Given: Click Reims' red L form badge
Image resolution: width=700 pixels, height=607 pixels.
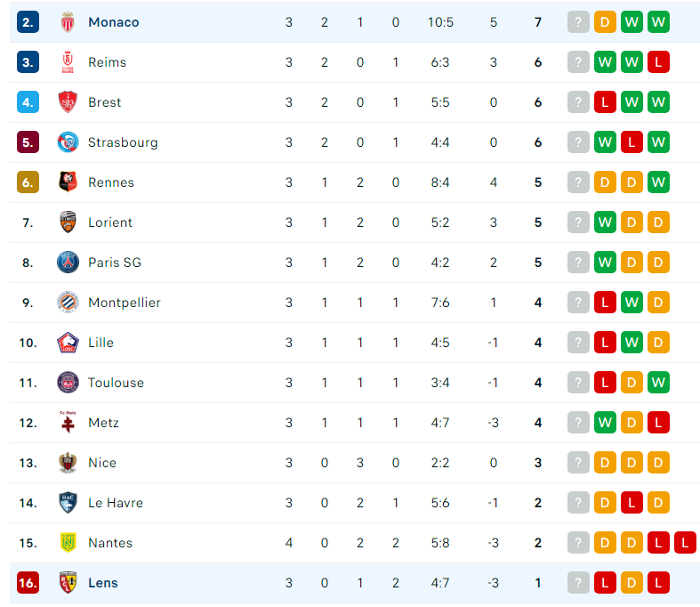Looking at the screenshot, I should click(658, 62).
